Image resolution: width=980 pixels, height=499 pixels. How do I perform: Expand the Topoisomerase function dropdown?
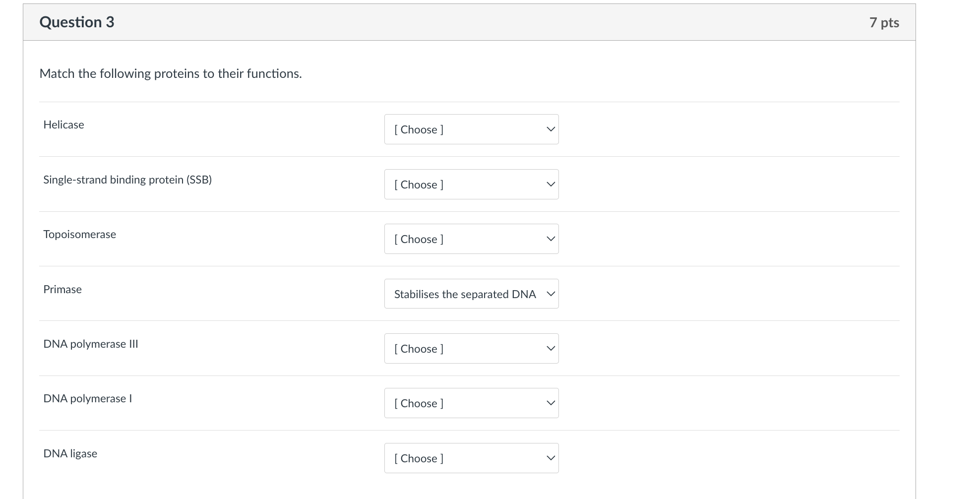(x=471, y=239)
